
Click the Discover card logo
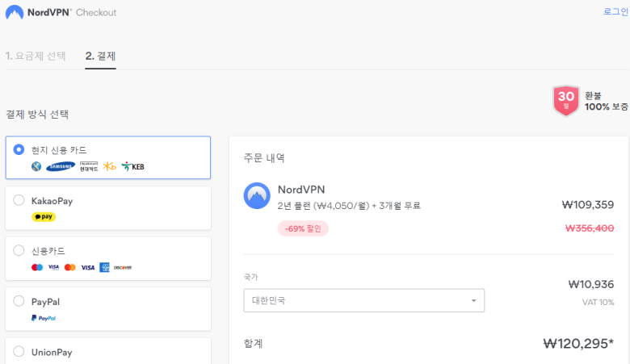click(123, 267)
